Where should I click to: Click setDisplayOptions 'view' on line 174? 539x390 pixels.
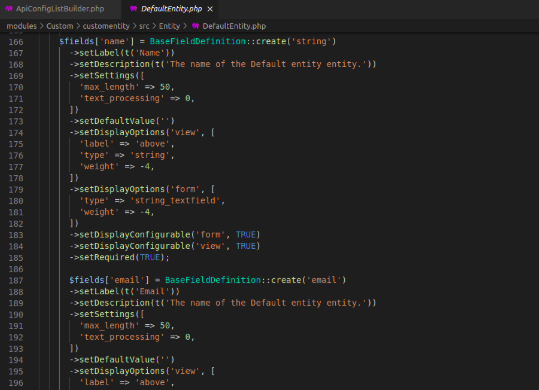point(140,132)
